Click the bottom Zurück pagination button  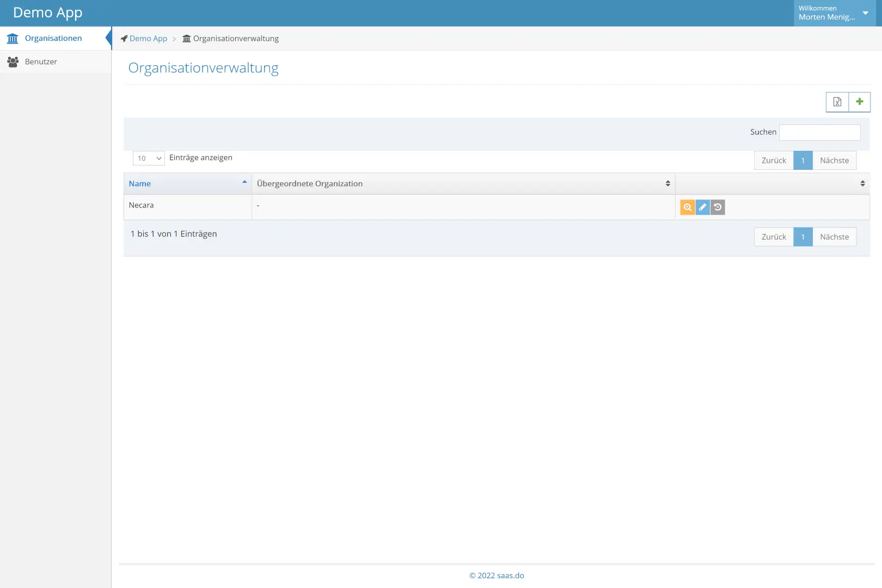point(774,237)
